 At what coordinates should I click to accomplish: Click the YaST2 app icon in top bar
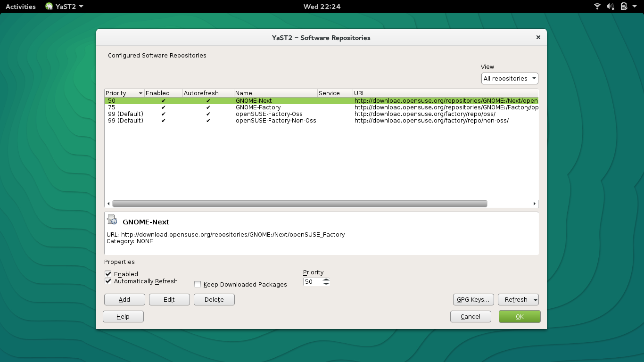pyautogui.click(x=49, y=7)
